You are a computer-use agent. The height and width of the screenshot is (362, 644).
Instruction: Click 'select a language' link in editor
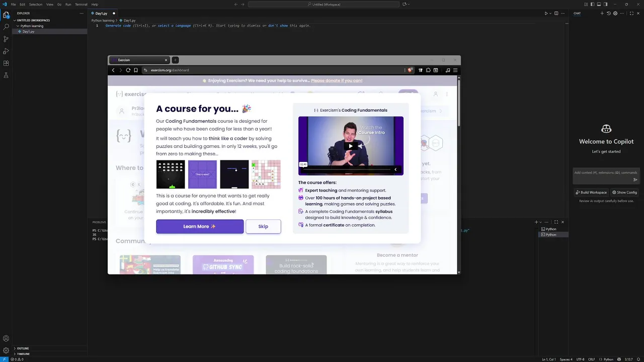(174, 25)
